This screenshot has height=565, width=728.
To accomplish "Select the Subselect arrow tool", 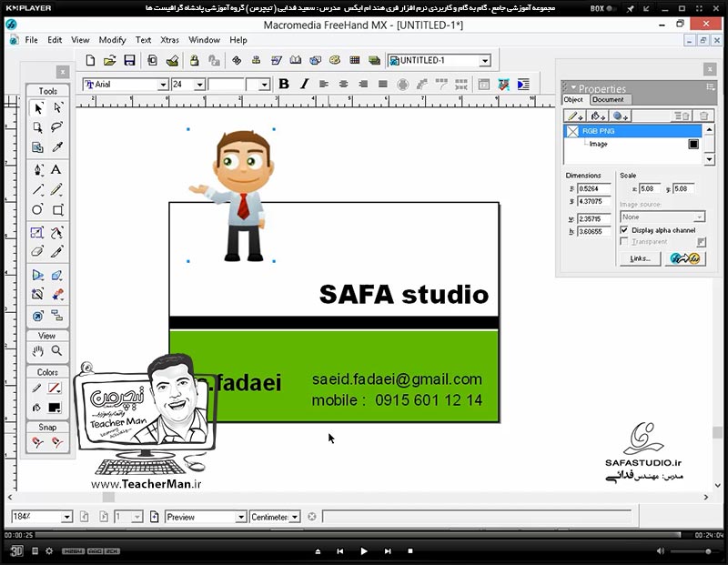I will 57,108.
